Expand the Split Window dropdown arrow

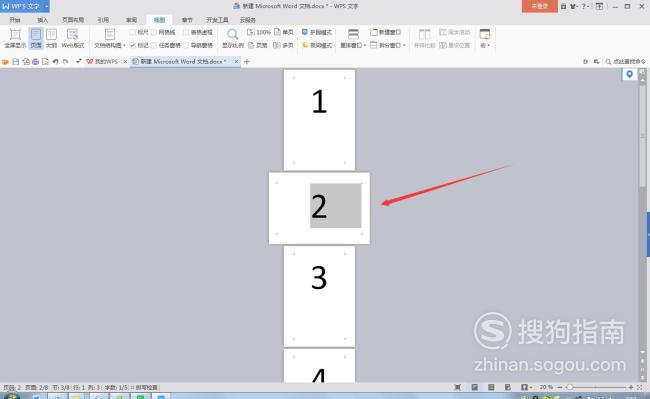tap(404, 46)
